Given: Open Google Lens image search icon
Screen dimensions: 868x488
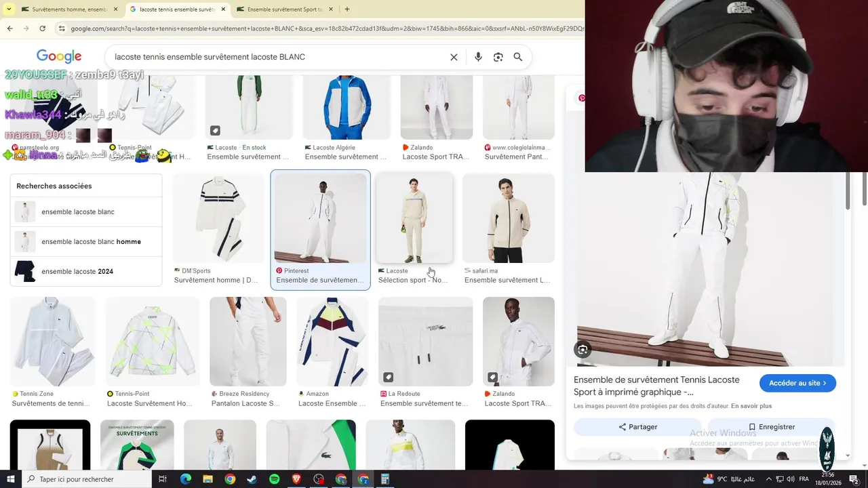Looking at the screenshot, I should (498, 57).
